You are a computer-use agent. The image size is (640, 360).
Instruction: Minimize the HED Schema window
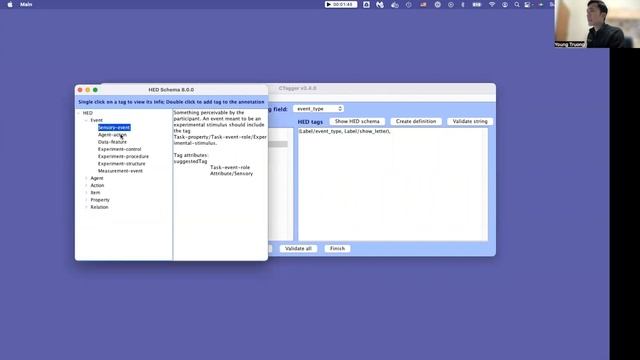coord(88,90)
